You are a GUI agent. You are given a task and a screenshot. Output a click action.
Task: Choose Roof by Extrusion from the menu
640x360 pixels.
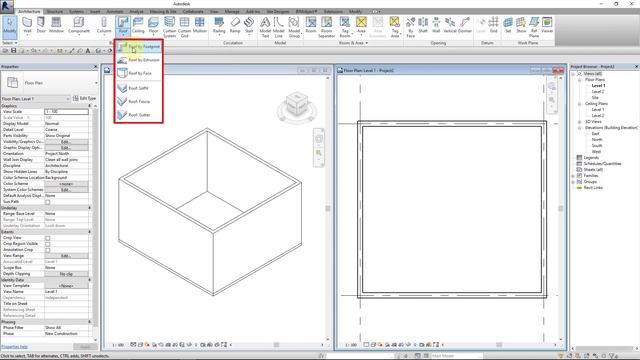coord(139,60)
